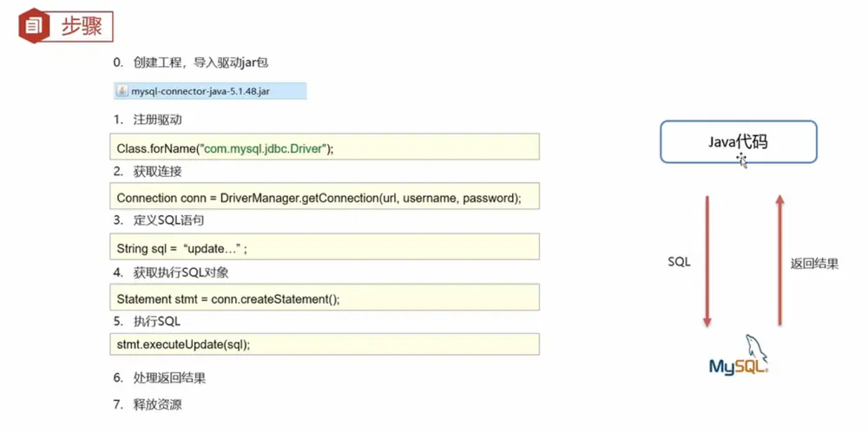Click the upward red return-result arrow
Image resolution: width=868 pixels, height=433 pixels.
click(x=779, y=260)
